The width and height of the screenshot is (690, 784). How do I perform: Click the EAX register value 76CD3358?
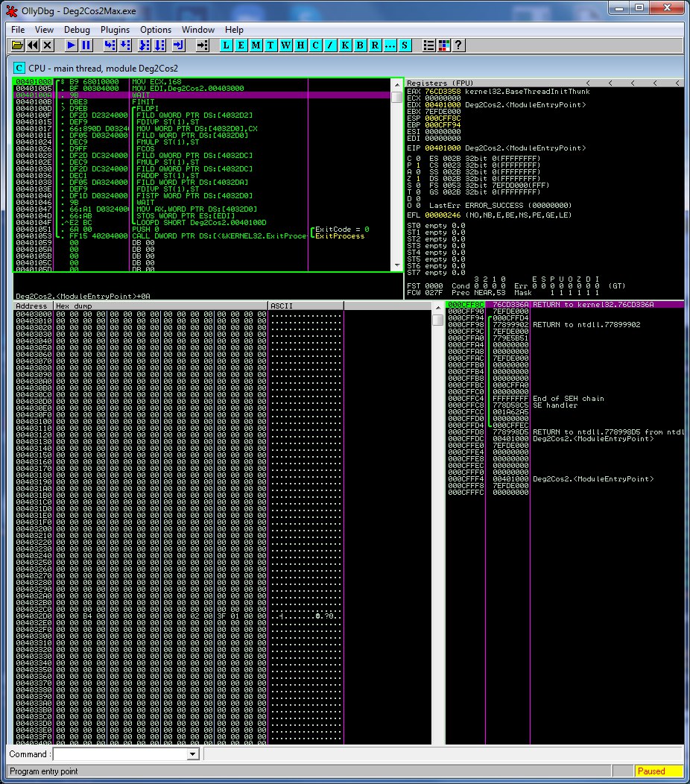click(x=443, y=92)
